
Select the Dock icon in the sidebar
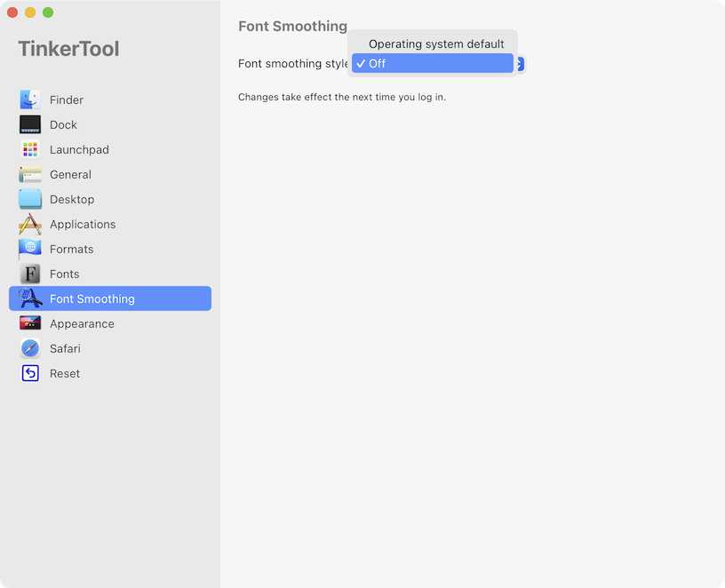[x=30, y=124]
